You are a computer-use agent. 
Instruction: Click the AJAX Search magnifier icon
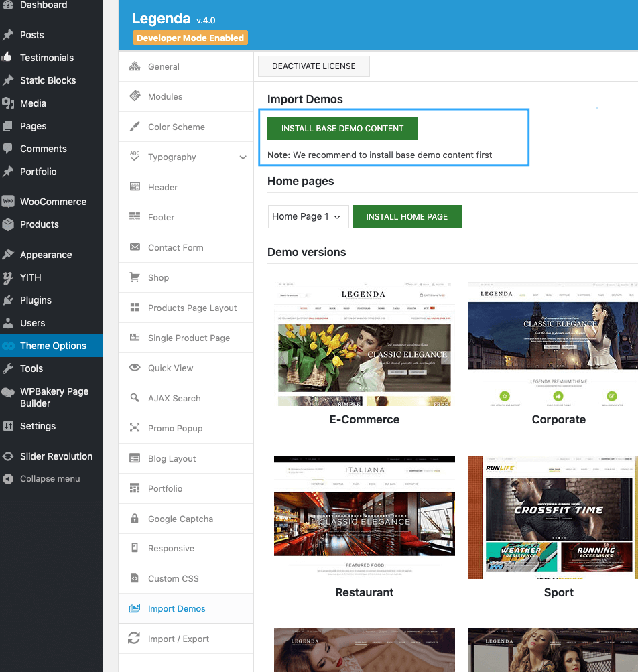pos(135,398)
